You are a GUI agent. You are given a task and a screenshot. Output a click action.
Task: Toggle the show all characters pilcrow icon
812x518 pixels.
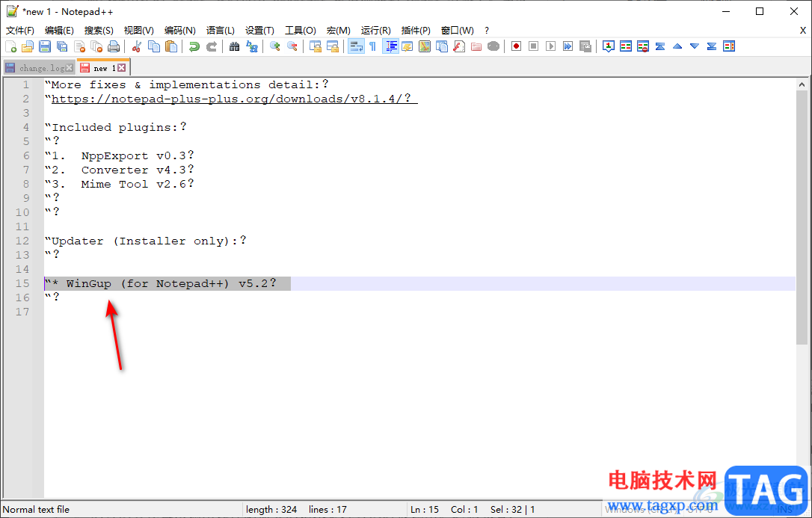(373, 46)
